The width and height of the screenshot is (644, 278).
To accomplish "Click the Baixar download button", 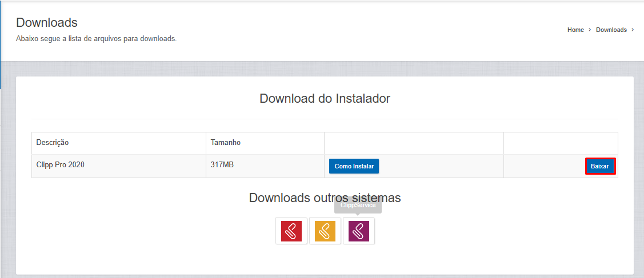I will click(600, 166).
